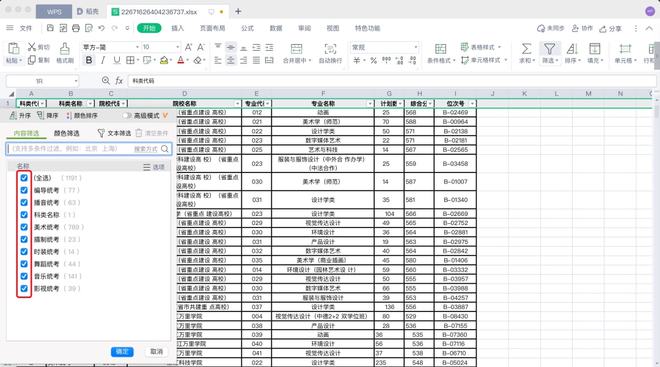This screenshot has height=367, width=660.
Task: Toggle the 高级模式 advanced mode switch
Action: tap(127, 115)
